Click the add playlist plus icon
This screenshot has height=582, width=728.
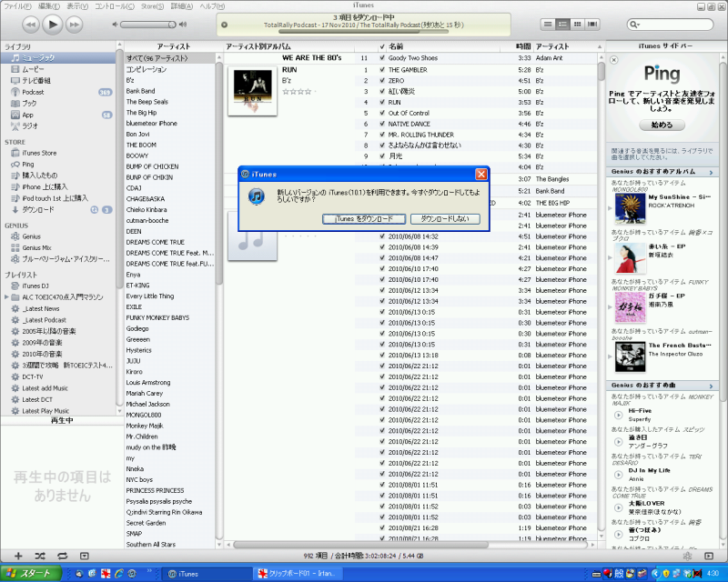tap(18, 556)
